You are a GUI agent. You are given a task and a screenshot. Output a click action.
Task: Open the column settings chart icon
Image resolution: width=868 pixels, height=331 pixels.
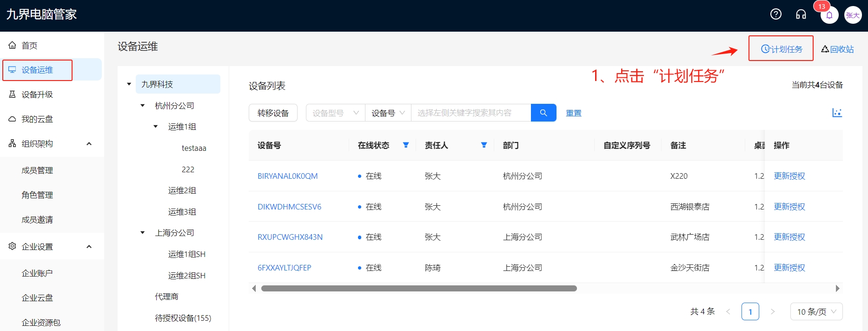837,113
